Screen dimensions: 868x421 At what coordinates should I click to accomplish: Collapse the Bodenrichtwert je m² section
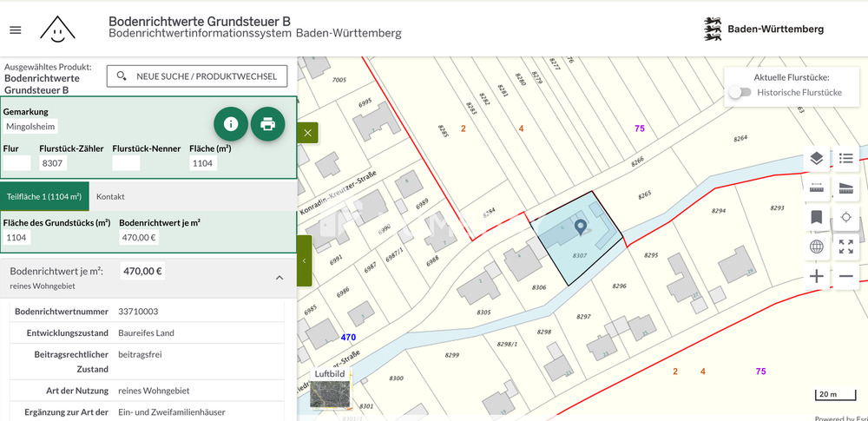(279, 278)
